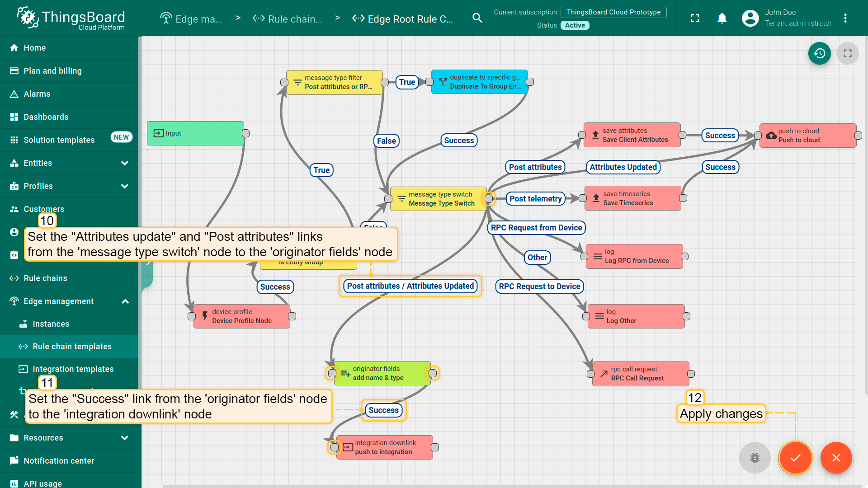Open Alarms page from sidebar
The width and height of the screenshot is (868, 488).
pos(37,94)
